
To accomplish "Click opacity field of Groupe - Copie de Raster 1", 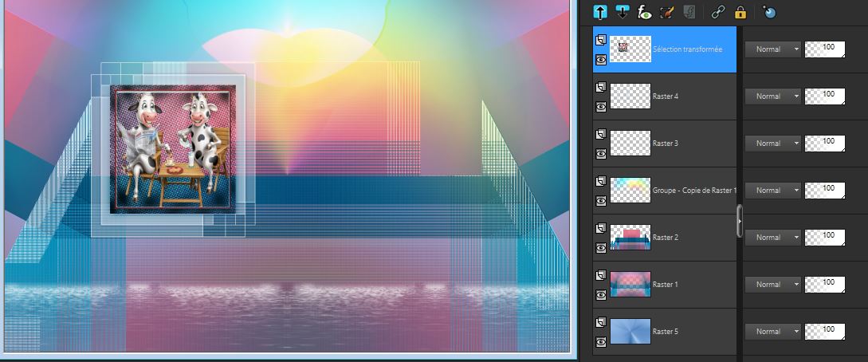I will [825, 191].
